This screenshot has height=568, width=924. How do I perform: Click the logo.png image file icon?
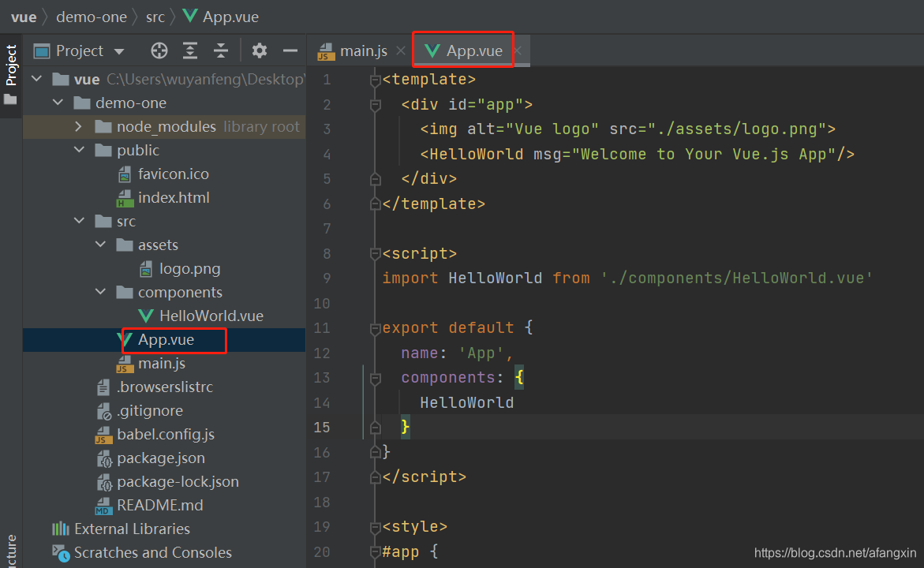point(145,269)
